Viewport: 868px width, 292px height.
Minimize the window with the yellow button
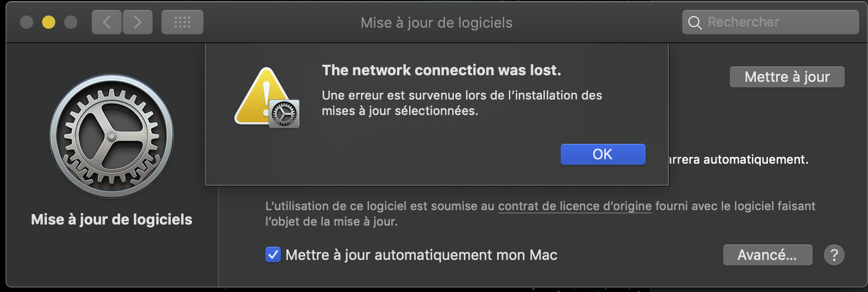[49, 22]
